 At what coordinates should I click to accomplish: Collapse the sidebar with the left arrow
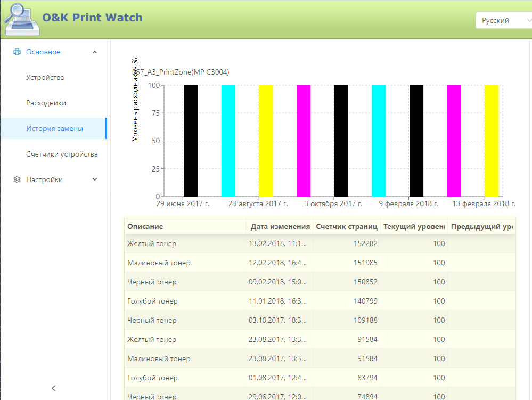54,388
